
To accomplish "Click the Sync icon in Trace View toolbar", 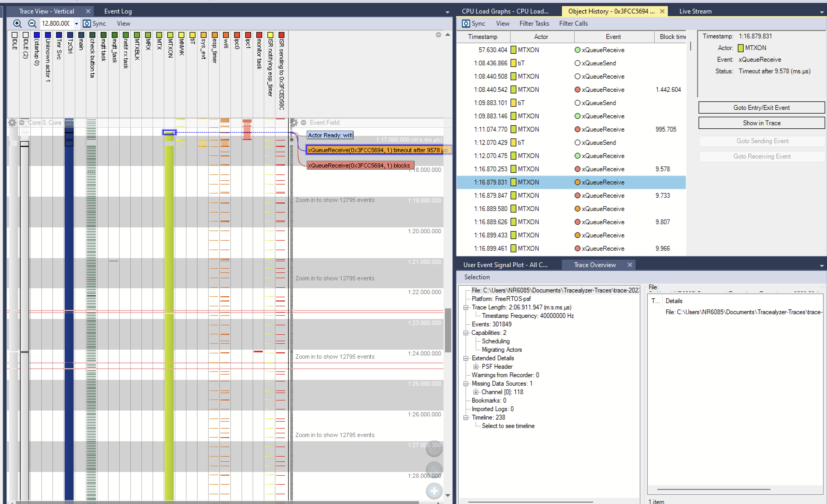I will pos(87,24).
